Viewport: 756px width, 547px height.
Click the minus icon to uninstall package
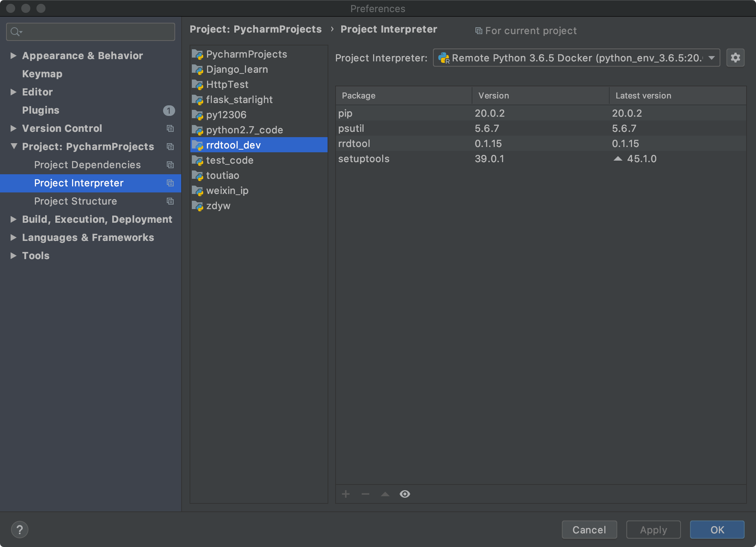tap(365, 494)
